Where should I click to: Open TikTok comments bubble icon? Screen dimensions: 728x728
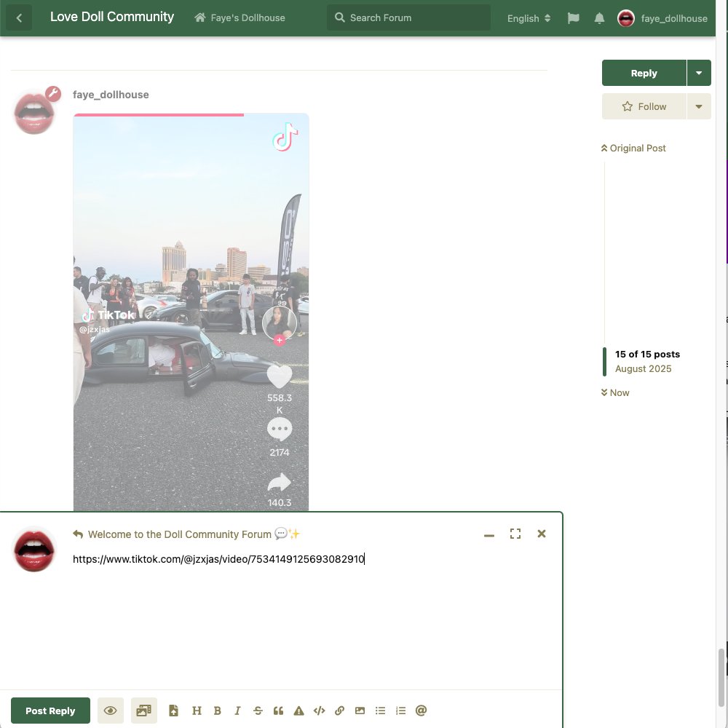coord(279,429)
